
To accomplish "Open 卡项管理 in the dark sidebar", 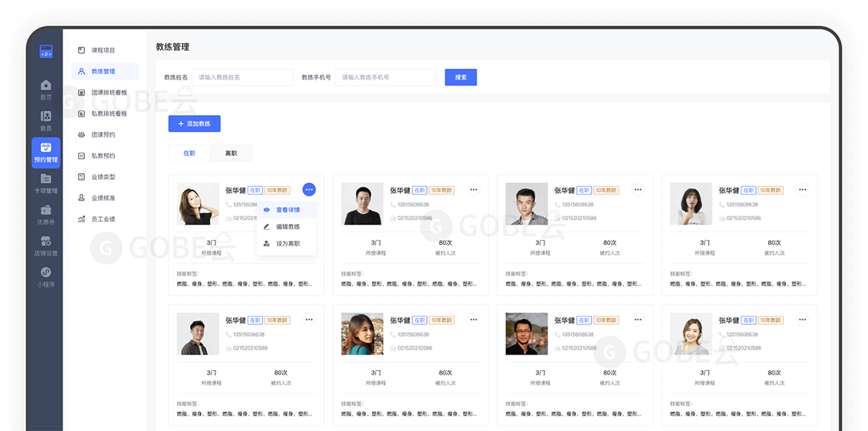I will (x=46, y=183).
